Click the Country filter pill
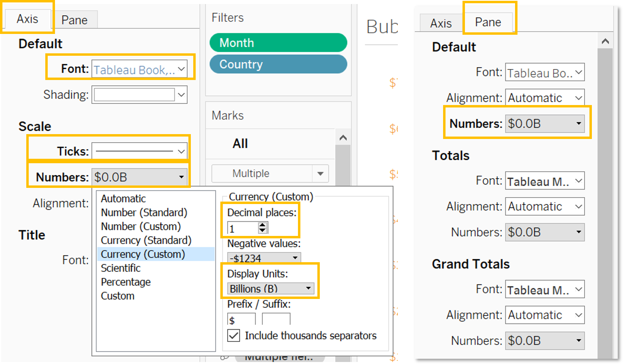This screenshot has width=623, height=364. [x=278, y=64]
